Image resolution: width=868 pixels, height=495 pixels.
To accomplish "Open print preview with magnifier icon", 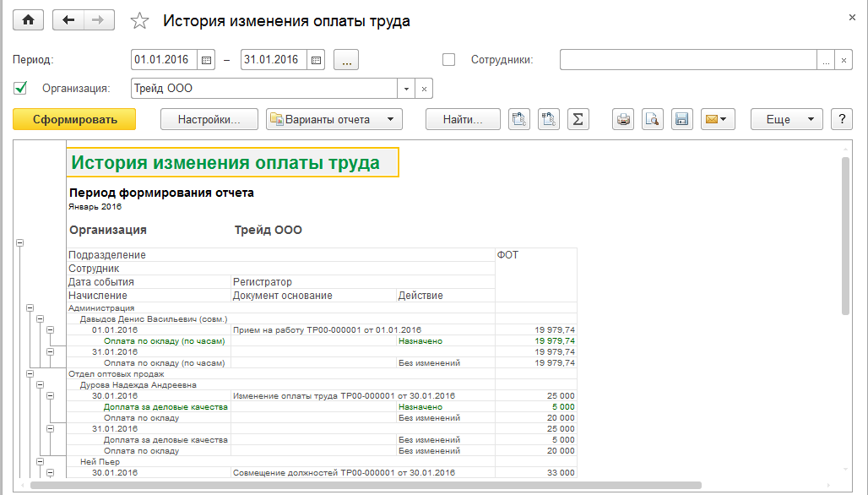I will (x=653, y=119).
